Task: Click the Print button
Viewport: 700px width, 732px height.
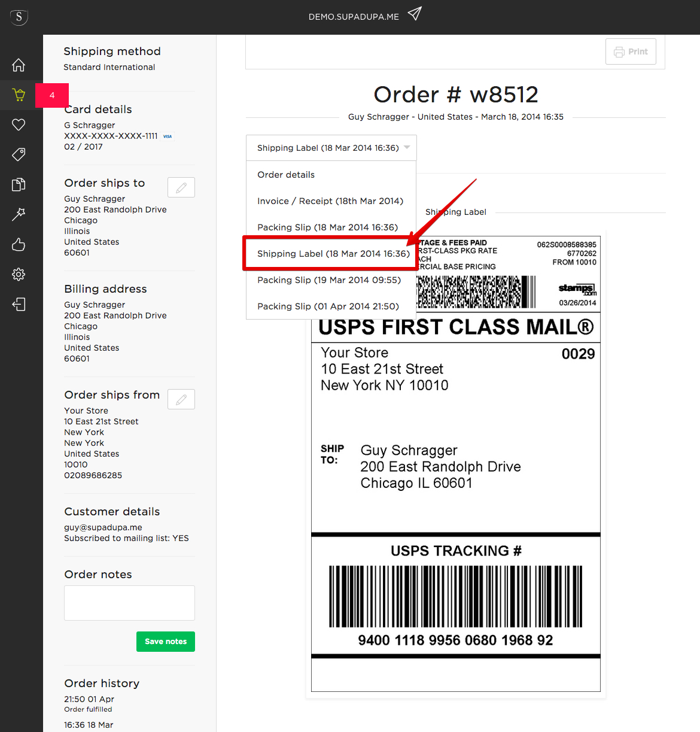Action: point(631,51)
